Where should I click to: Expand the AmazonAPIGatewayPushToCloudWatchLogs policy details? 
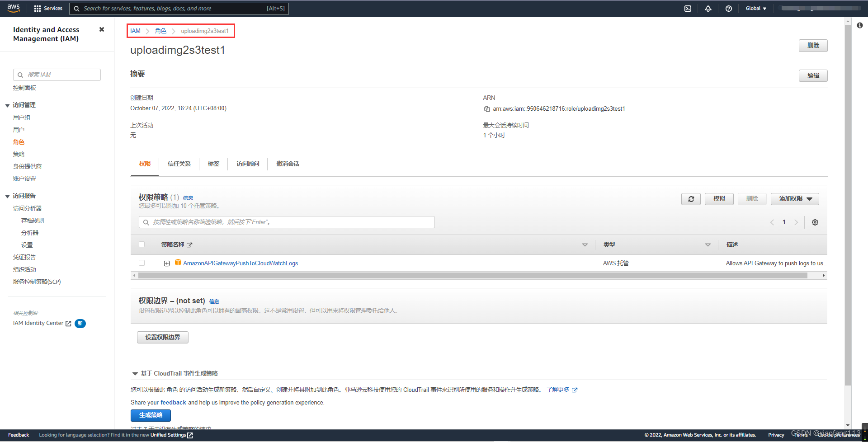[167, 263]
